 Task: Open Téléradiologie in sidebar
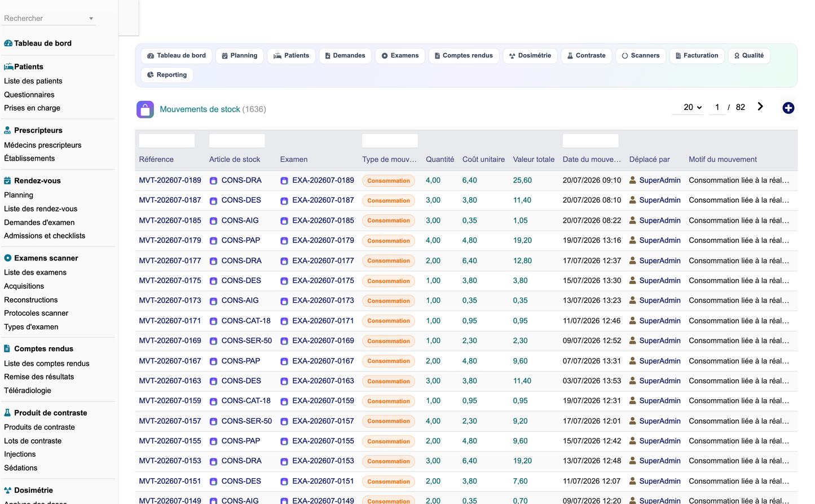pyautogui.click(x=28, y=391)
